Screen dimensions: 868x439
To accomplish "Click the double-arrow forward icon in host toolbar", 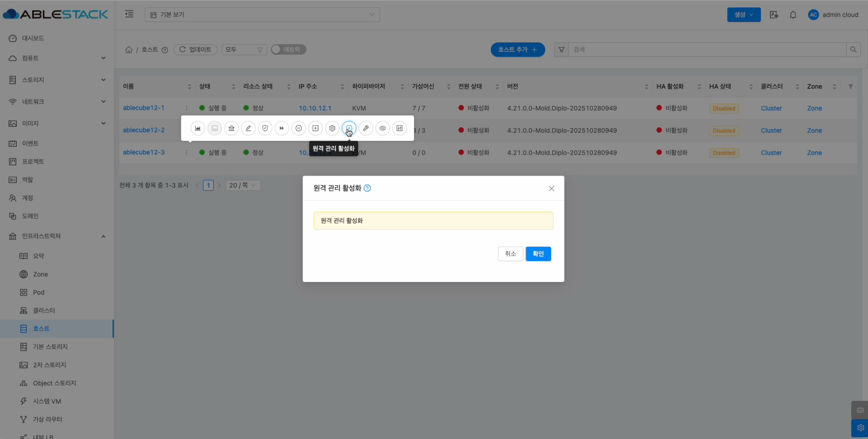I will coord(282,128).
